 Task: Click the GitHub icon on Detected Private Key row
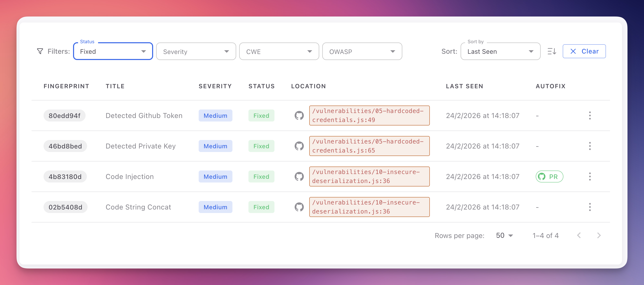pyautogui.click(x=299, y=146)
